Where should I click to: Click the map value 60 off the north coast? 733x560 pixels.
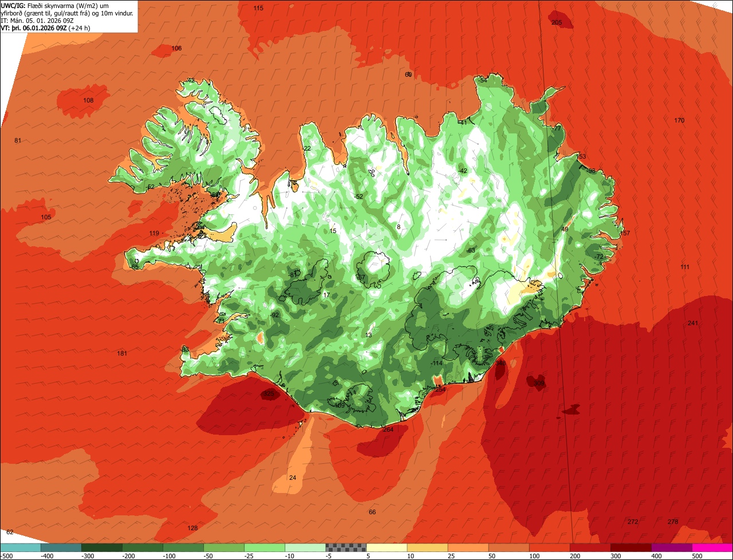[x=408, y=74]
